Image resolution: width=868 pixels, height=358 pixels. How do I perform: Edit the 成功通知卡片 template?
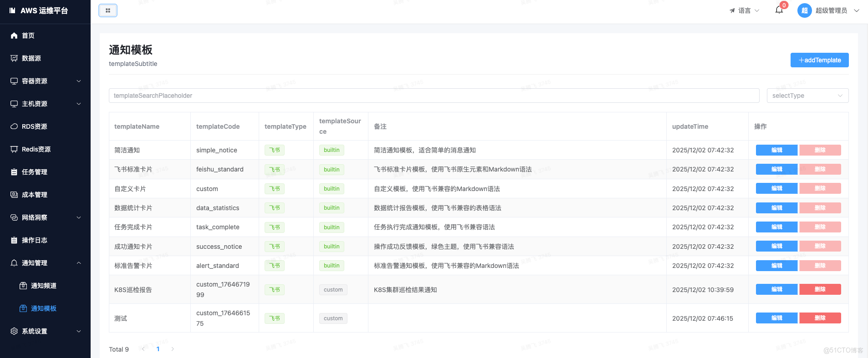(x=776, y=246)
